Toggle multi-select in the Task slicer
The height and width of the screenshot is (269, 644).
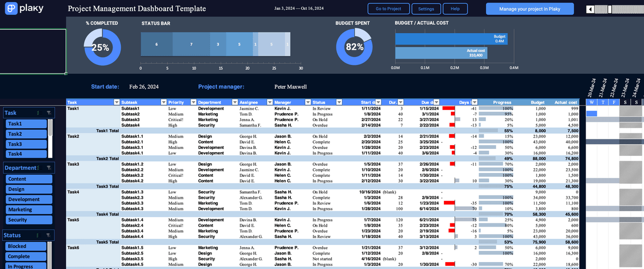[38, 113]
